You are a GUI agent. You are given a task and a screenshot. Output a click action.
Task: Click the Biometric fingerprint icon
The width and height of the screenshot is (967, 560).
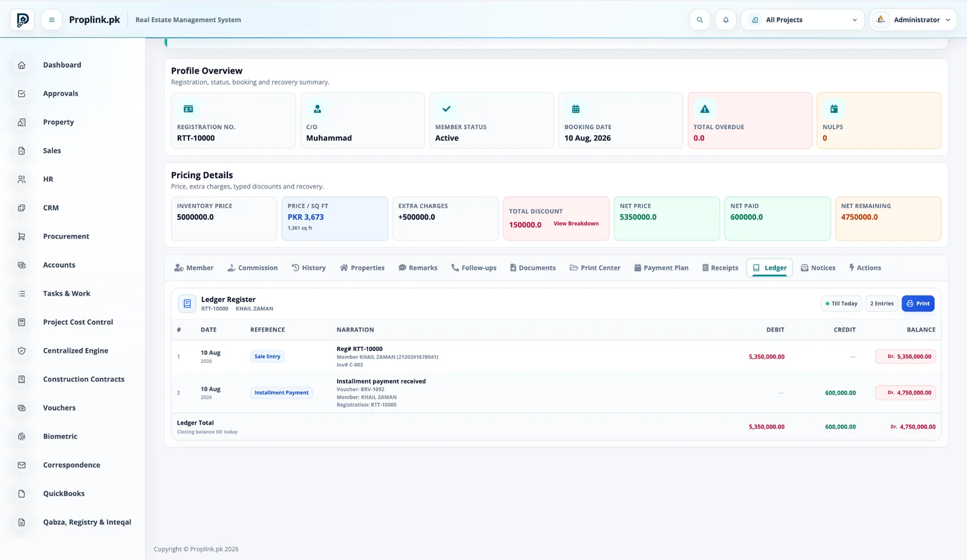coord(22,437)
